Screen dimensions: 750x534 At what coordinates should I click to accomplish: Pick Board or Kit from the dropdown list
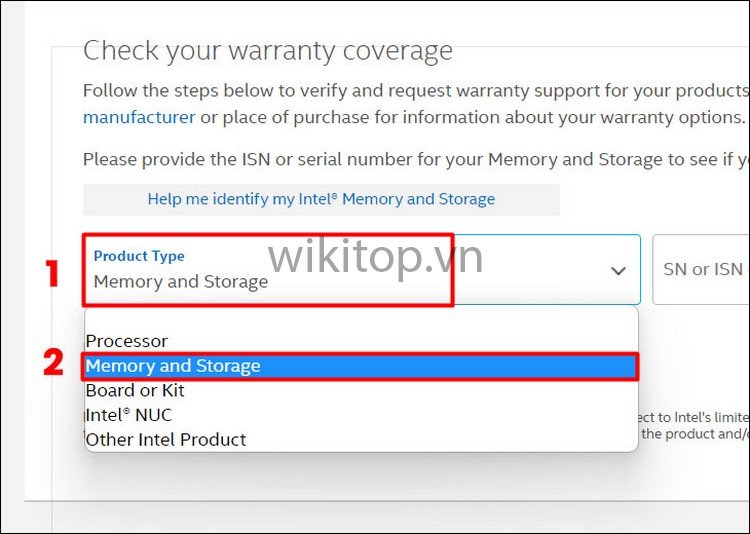(135, 390)
